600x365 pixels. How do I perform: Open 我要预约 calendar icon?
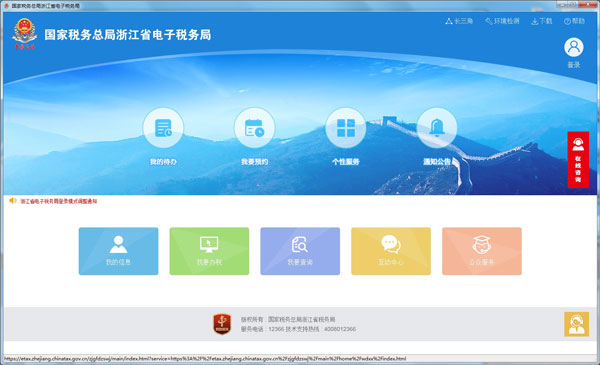pyautogui.click(x=254, y=128)
